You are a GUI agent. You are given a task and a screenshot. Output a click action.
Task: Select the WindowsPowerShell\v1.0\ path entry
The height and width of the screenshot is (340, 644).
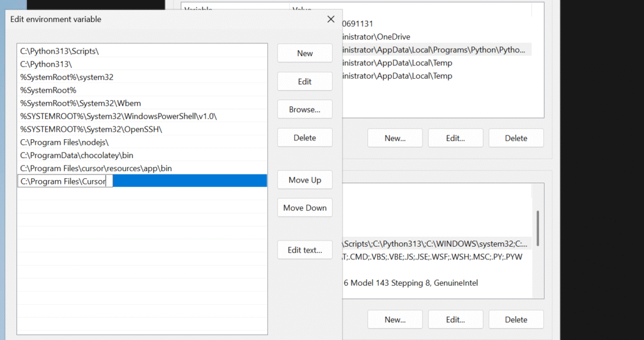[x=142, y=116]
